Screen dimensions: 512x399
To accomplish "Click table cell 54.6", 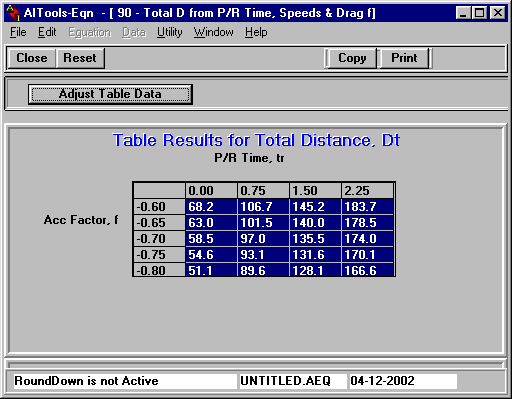I will click(211, 255).
